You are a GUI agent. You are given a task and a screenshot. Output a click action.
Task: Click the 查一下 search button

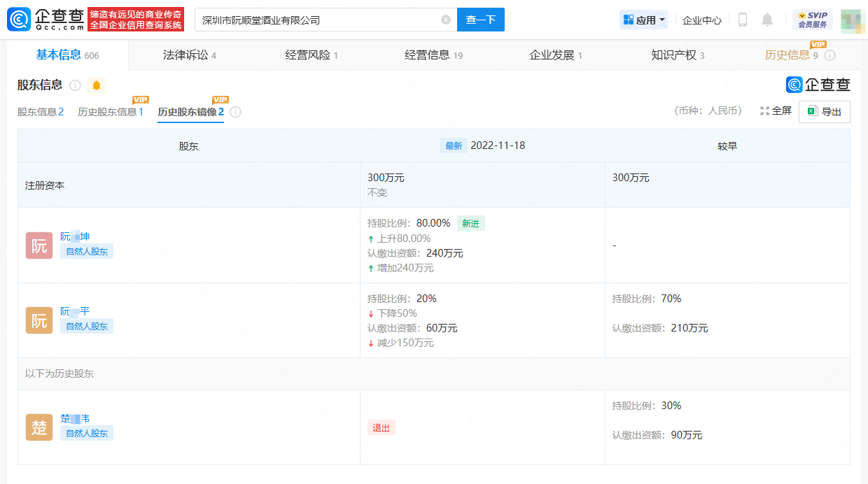click(x=481, y=20)
